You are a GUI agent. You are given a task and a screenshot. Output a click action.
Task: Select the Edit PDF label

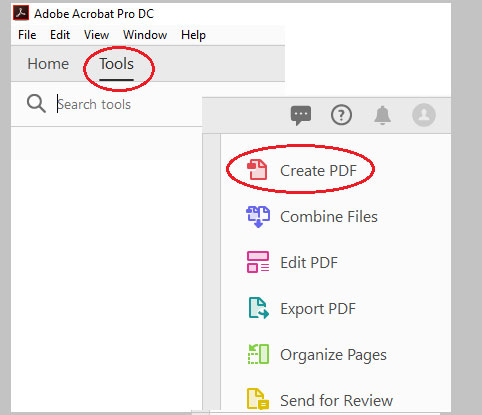tap(309, 263)
